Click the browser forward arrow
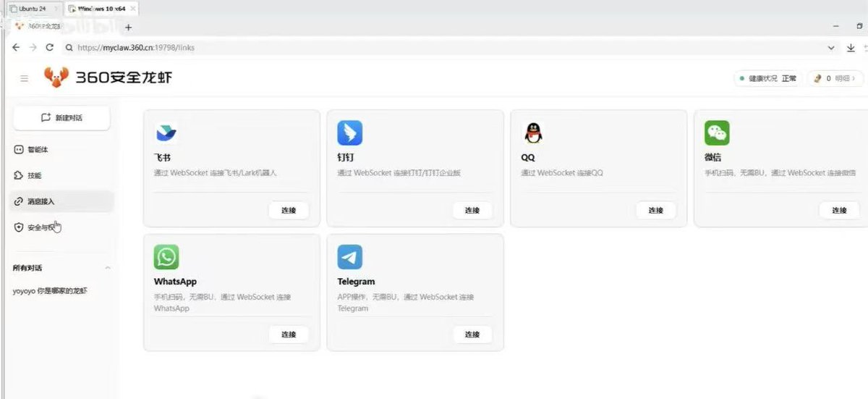Image resolution: width=868 pixels, height=399 pixels. tap(33, 47)
